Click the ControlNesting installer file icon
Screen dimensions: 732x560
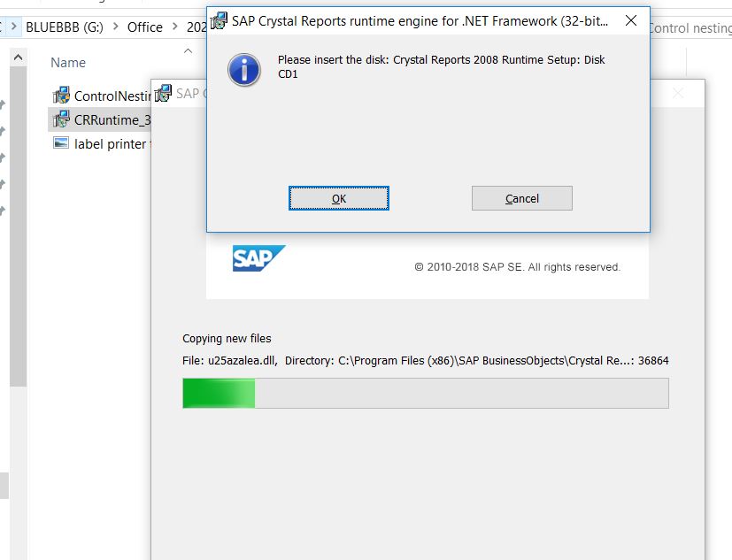(x=60, y=96)
